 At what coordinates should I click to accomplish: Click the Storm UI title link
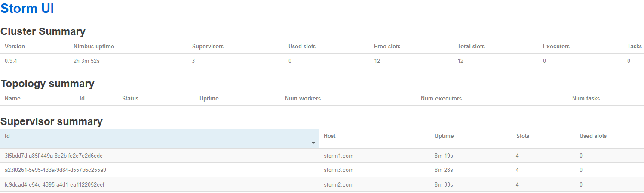pos(28,9)
